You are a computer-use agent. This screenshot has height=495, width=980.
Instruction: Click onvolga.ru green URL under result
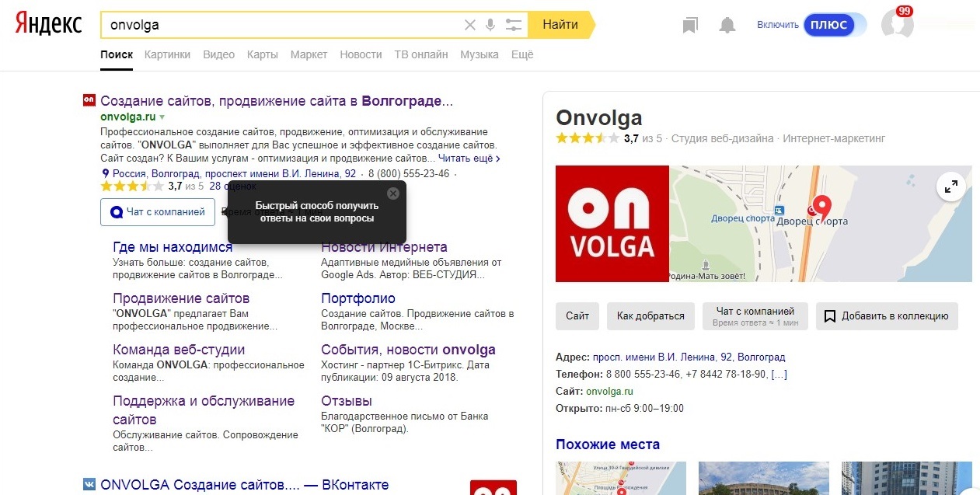point(128,117)
